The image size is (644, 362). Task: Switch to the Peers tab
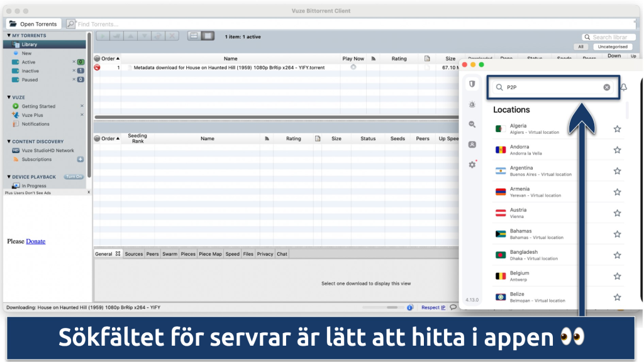[152, 254]
